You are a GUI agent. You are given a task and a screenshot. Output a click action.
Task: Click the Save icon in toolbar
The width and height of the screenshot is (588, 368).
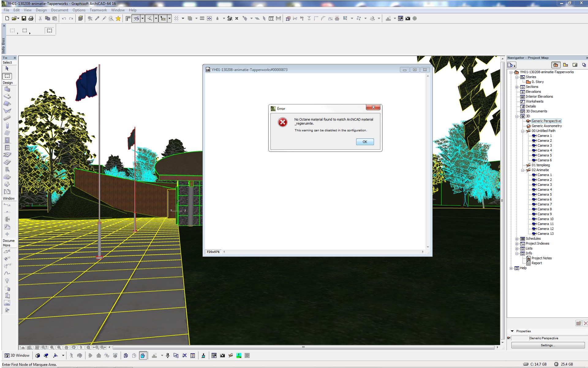tap(24, 18)
